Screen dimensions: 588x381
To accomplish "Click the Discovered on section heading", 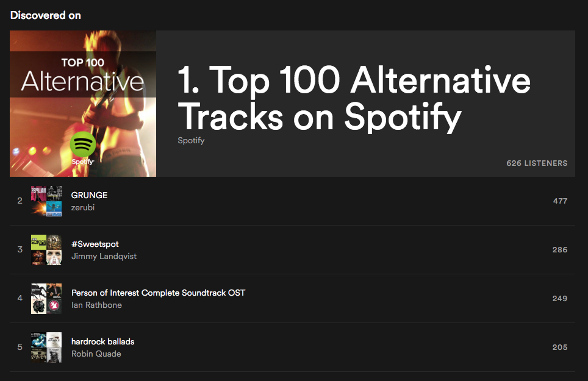I will click(45, 15).
